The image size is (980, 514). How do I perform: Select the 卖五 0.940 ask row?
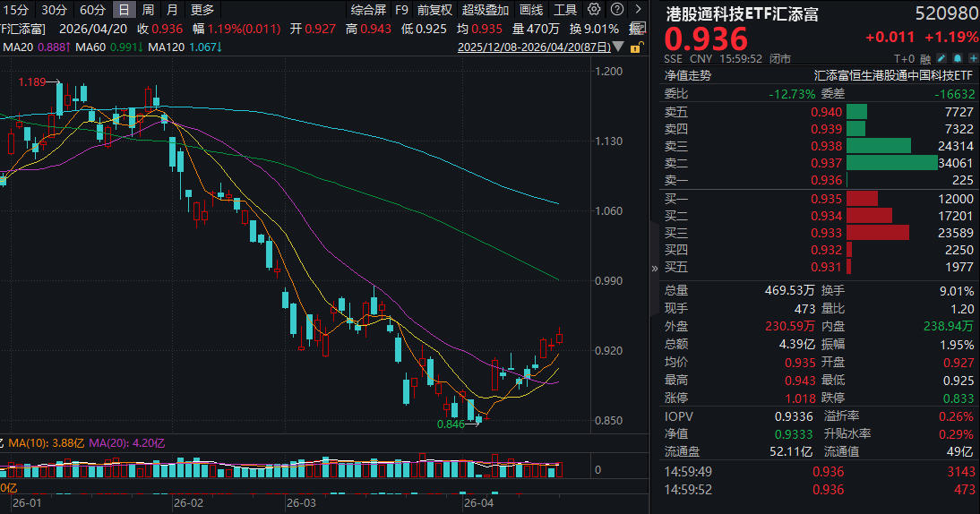coord(819,112)
